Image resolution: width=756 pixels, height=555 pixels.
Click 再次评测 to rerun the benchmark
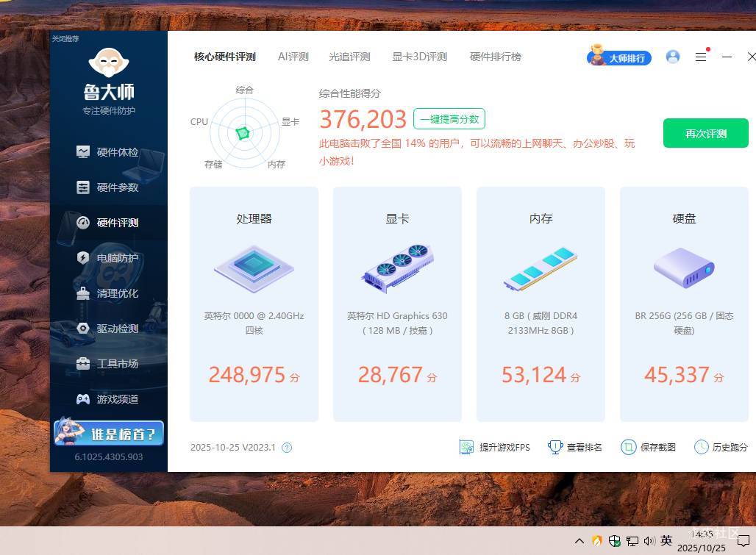[705, 134]
